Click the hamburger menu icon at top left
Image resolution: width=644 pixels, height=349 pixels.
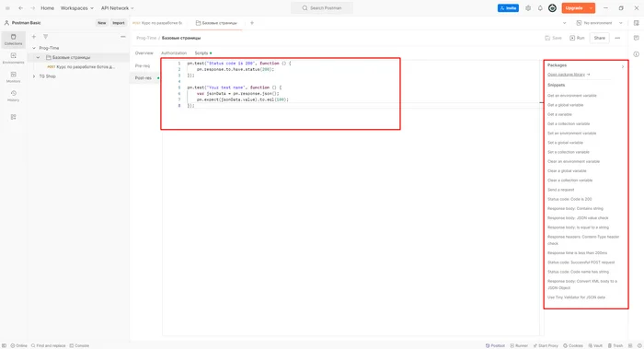pyautogui.click(x=7, y=8)
